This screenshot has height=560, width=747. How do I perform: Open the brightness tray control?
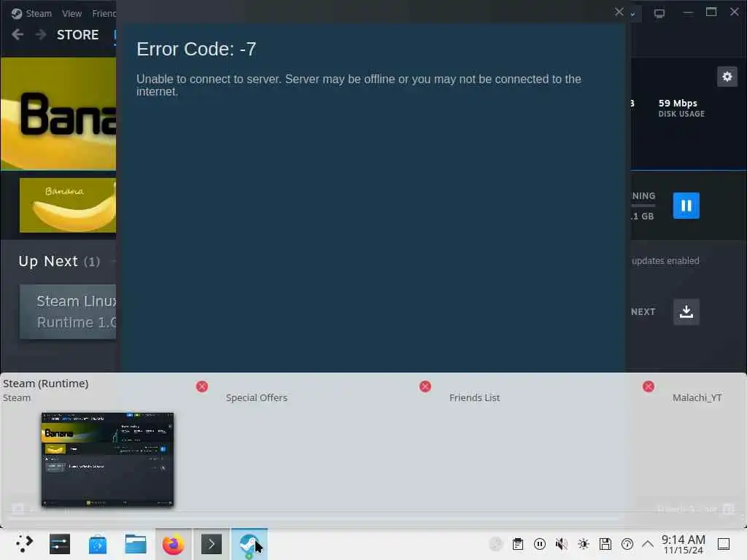pos(584,544)
